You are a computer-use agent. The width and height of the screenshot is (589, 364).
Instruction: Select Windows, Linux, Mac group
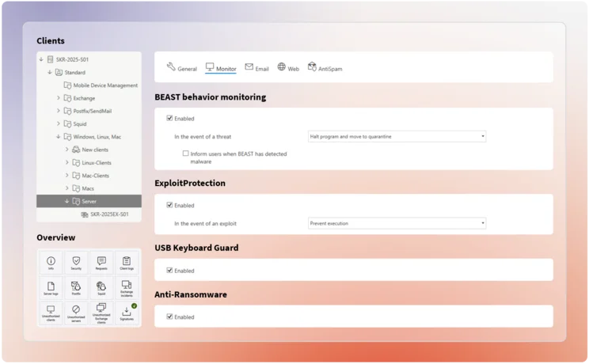coord(97,137)
